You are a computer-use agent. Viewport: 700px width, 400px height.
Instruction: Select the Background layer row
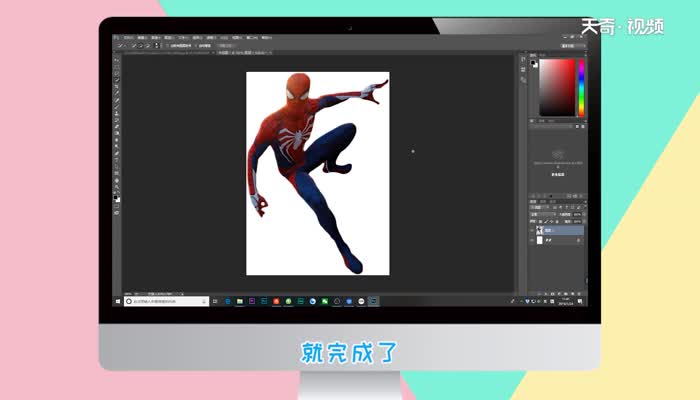[556, 240]
